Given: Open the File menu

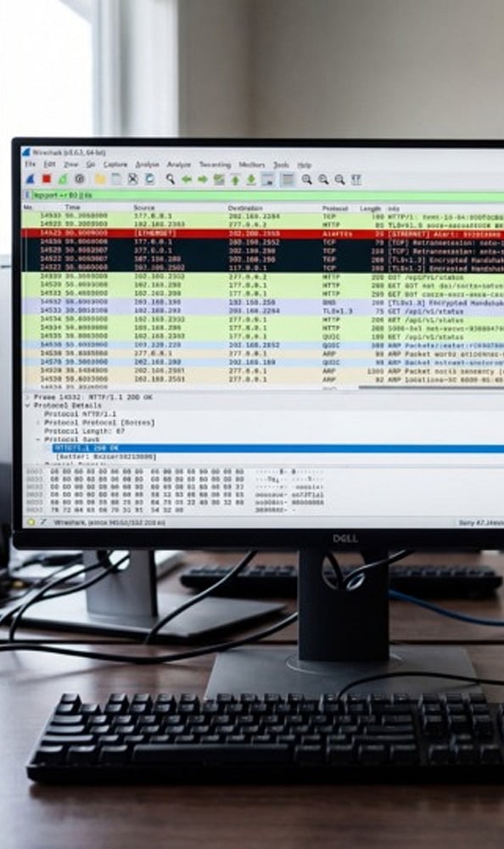Looking at the screenshot, I should [x=31, y=164].
